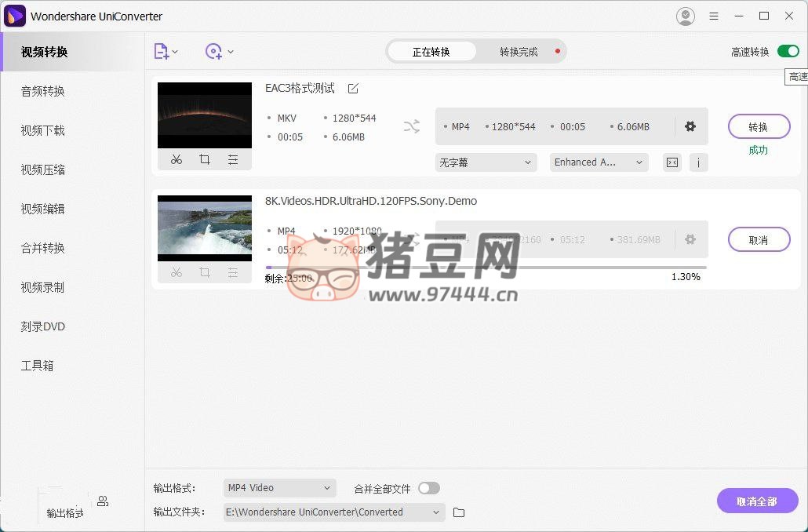Click the info icon next to audio track
808x532 pixels.
coord(698,162)
